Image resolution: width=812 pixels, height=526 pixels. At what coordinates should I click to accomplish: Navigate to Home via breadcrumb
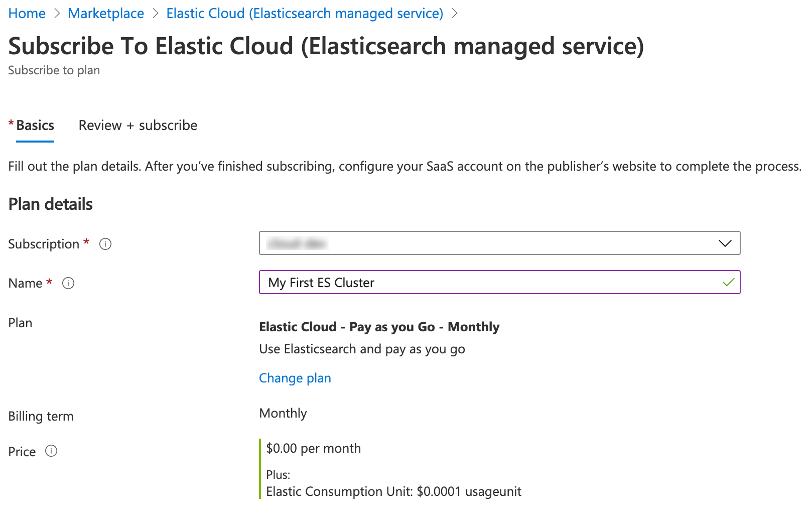point(27,13)
